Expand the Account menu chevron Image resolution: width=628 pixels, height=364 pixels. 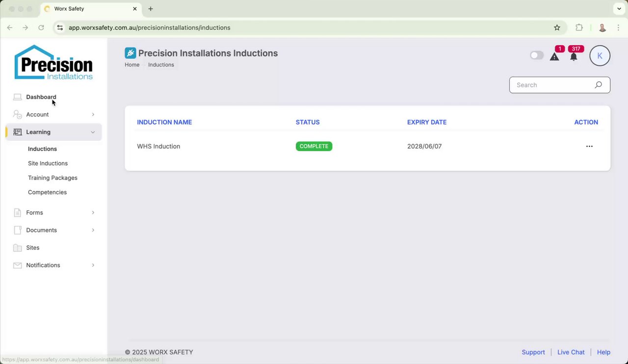click(x=93, y=114)
